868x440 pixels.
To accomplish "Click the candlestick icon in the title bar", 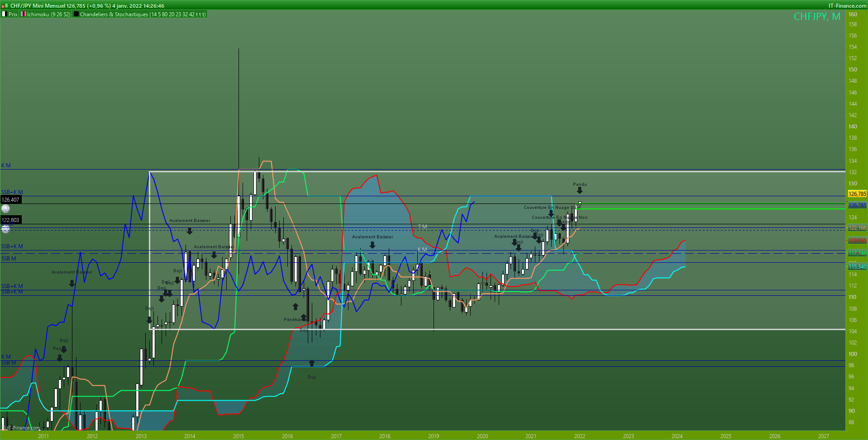I will pos(5,6).
